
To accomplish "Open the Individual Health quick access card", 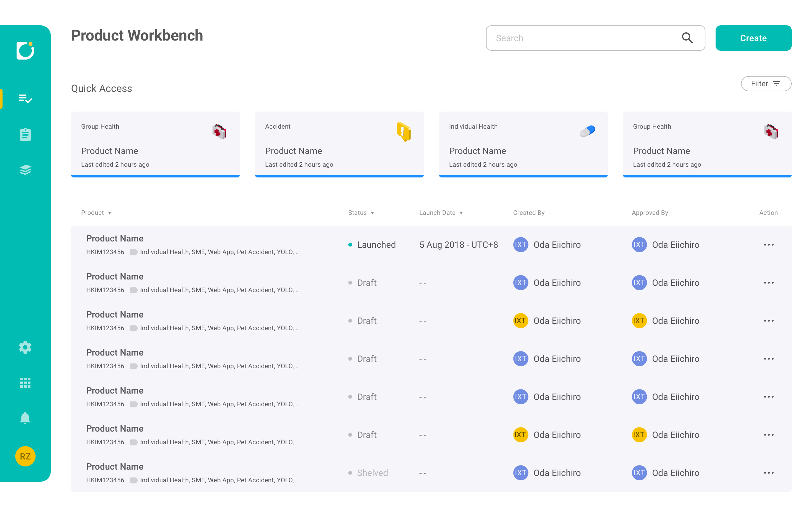I will pos(523,144).
